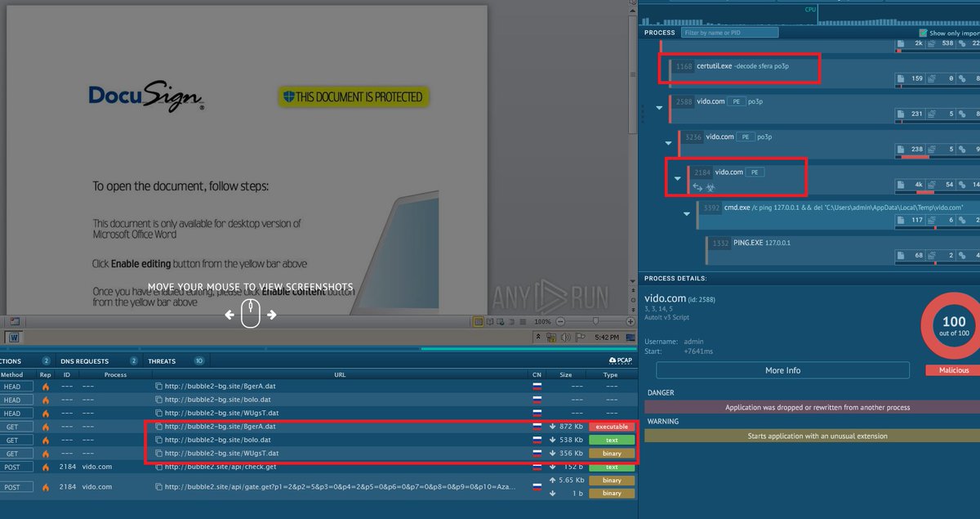Click binary type tag on WUgsT.dat row
Screen dimensions: 980x519
[x=612, y=453]
